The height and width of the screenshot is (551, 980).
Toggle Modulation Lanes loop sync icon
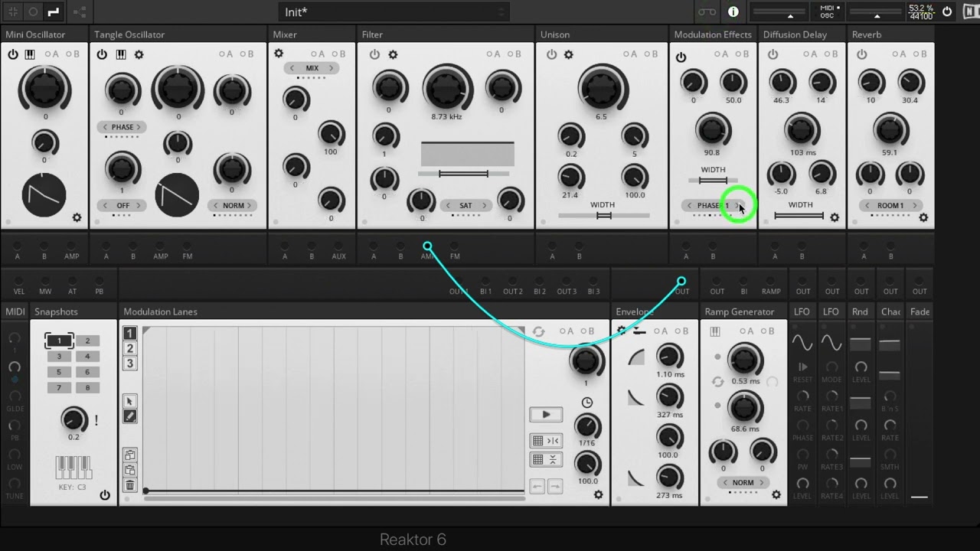[538, 331]
